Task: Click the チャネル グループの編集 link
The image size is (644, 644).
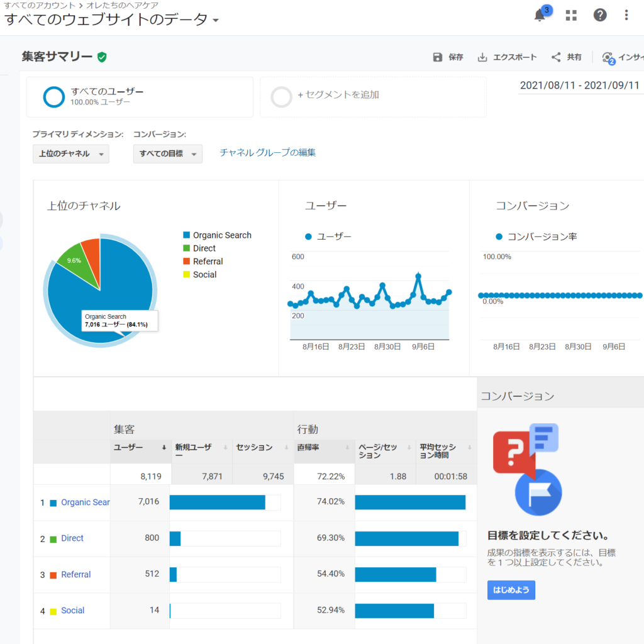Action: click(x=267, y=152)
